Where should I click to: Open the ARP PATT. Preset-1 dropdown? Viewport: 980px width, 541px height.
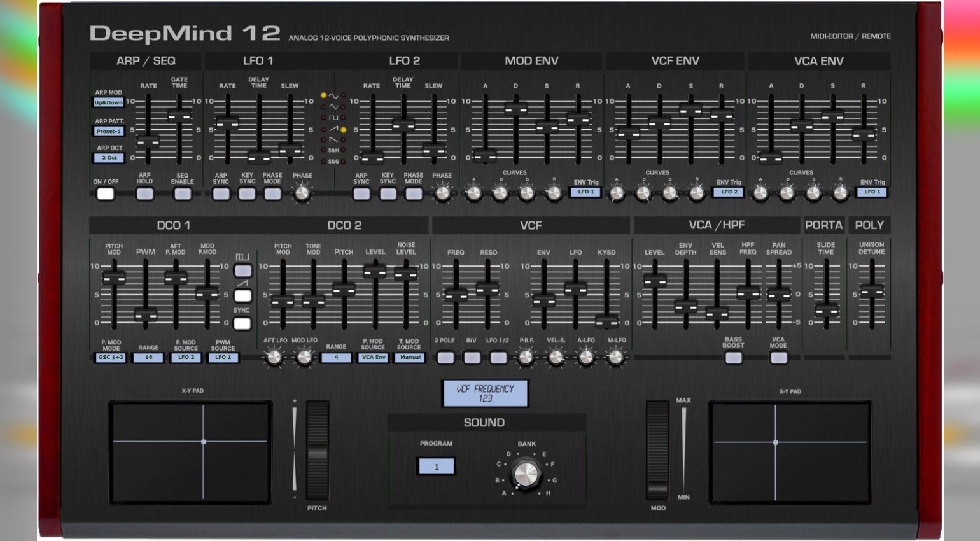pyautogui.click(x=109, y=131)
